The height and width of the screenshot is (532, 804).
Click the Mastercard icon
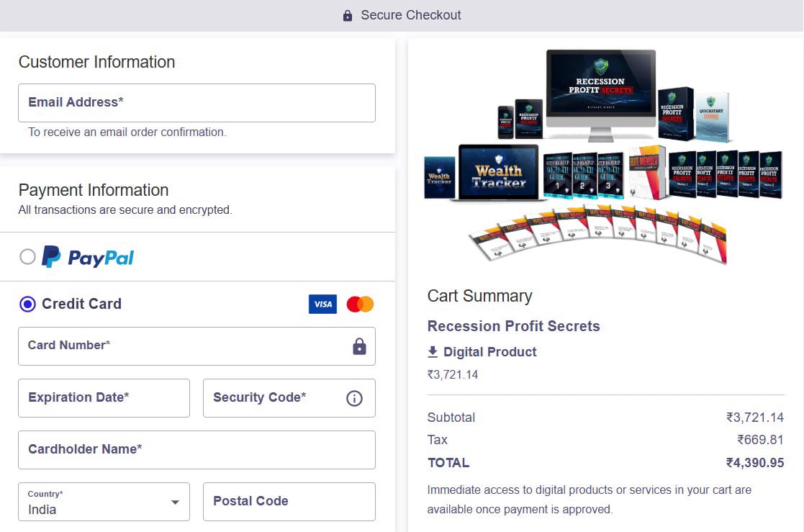(x=360, y=305)
